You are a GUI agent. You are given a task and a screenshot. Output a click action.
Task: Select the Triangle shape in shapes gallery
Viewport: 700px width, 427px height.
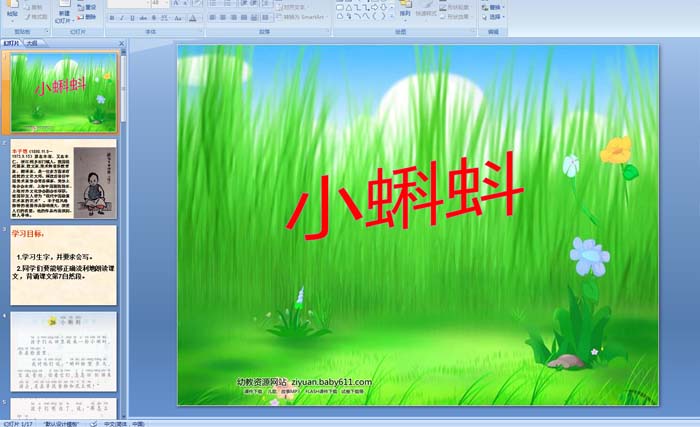tap(349, 8)
